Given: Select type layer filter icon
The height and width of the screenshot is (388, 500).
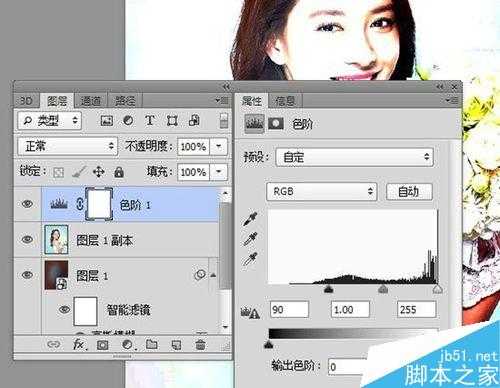Looking at the screenshot, I should (150, 120).
